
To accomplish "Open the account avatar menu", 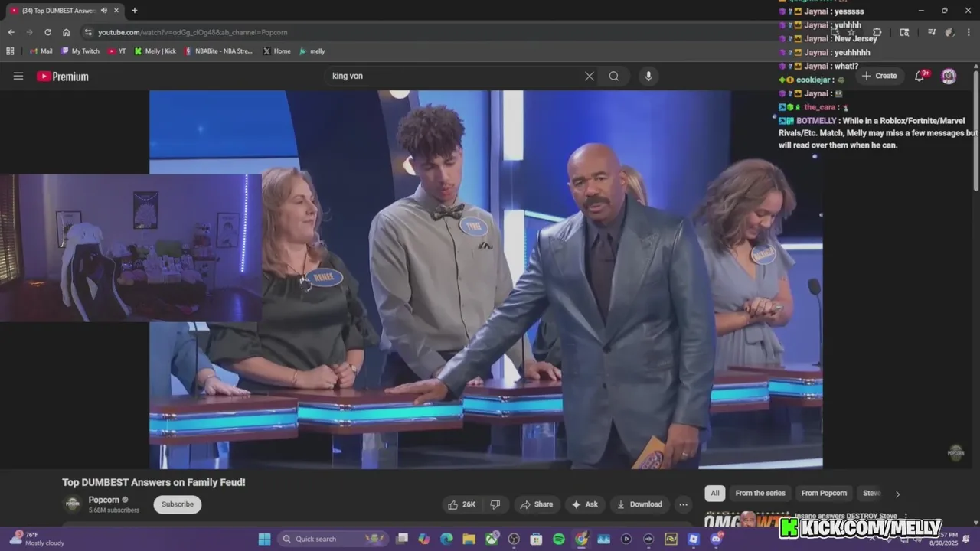I will click(x=949, y=76).
